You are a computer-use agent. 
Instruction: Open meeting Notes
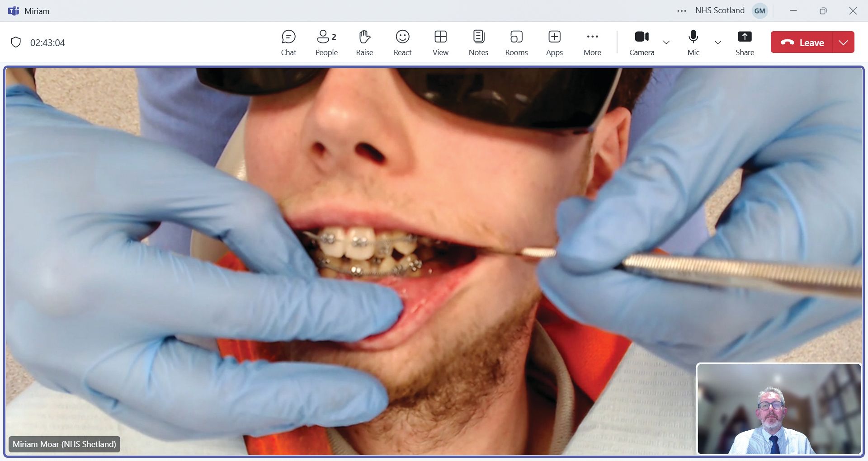point(478,42)
